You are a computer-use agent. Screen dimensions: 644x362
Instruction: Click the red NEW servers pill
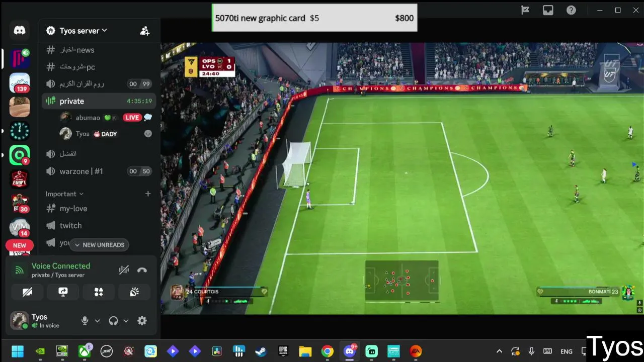pos(20,245)
